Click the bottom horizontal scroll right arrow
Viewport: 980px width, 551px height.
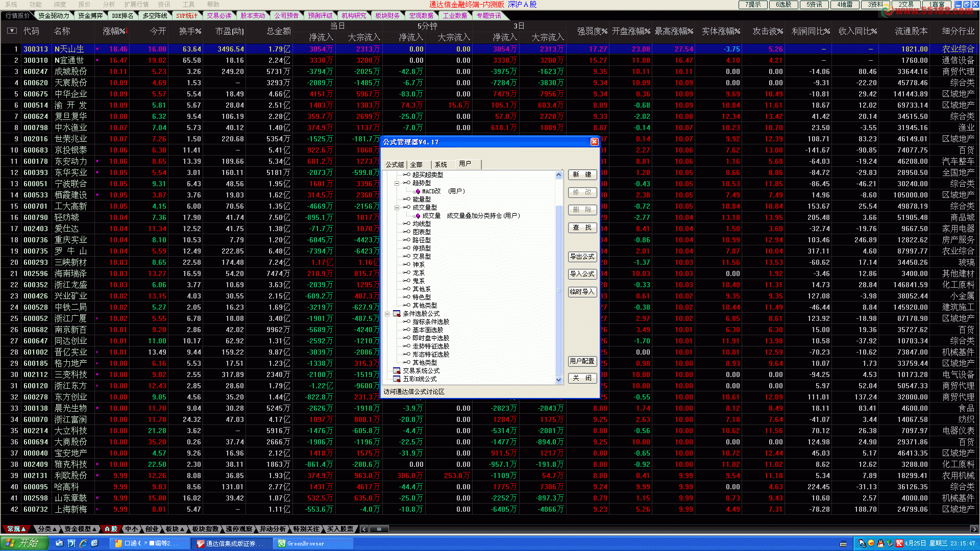click(974, 529)
